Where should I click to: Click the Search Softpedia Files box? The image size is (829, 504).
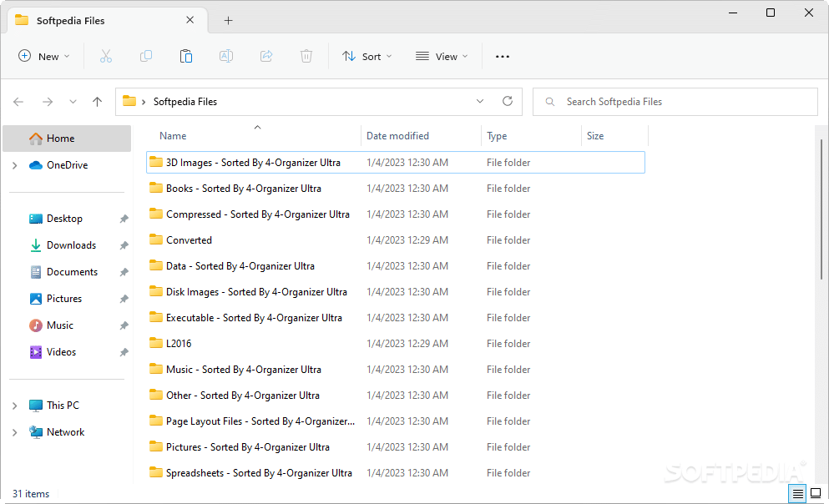pos(675,102)
